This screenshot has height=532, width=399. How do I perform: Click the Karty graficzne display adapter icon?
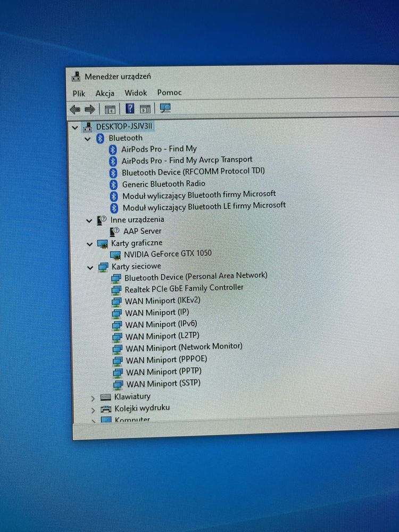[103, 244]
